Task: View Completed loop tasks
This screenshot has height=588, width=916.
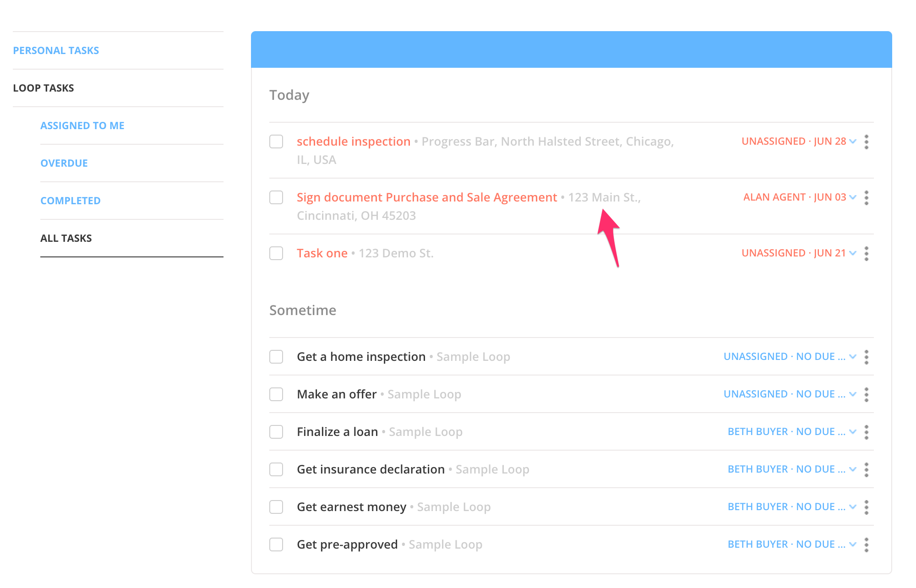Action: click(x=71, y=201)
